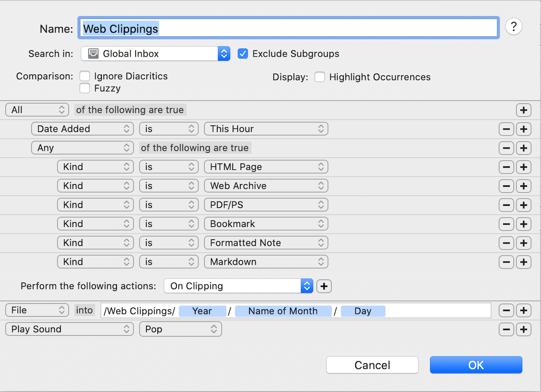Select the Year placeholder token
The height and width of the screenshot is (392, 541).
point(202,311)
